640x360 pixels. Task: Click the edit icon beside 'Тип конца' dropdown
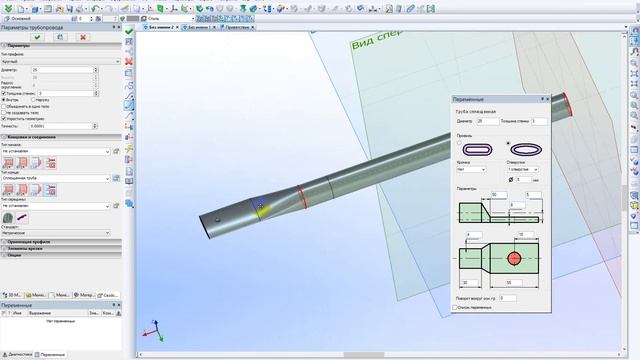tap(116, 178)
